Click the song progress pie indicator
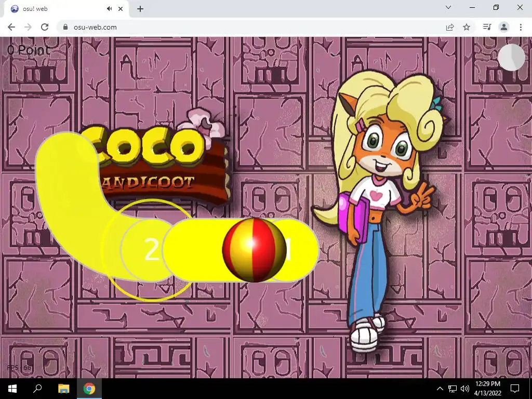Viewport: 532px width, 399px height. [x=511, y=57]
